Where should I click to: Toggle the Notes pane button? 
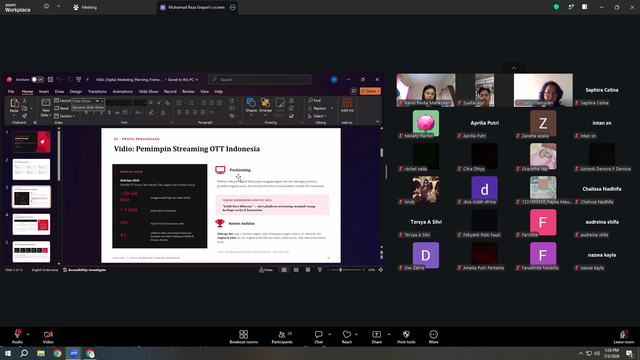pos(266,270)
